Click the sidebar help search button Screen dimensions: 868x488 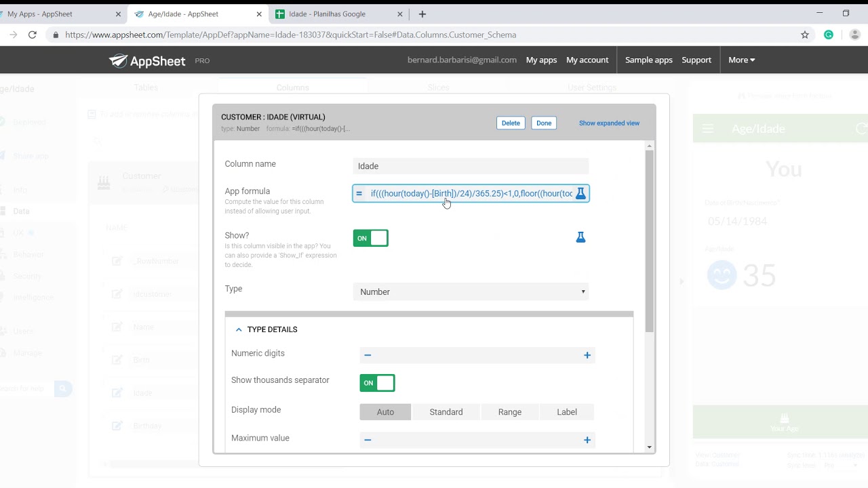coord(63,388)
